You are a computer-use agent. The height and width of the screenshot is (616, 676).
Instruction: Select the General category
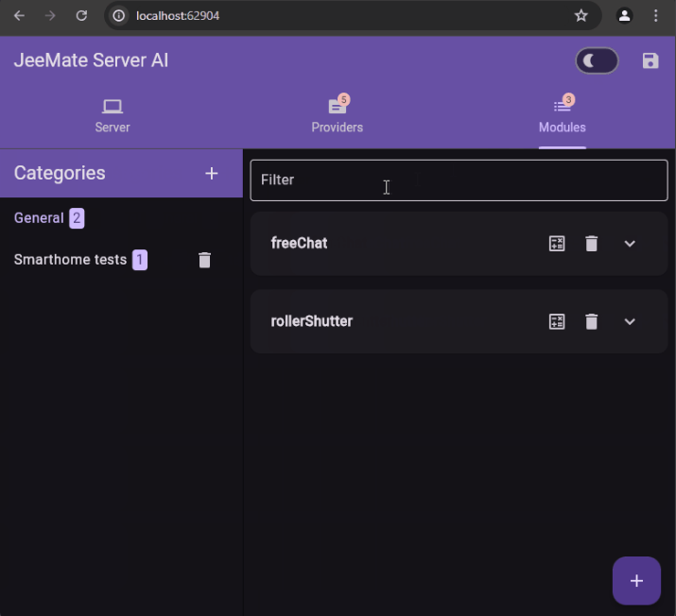tap(39, 218)
